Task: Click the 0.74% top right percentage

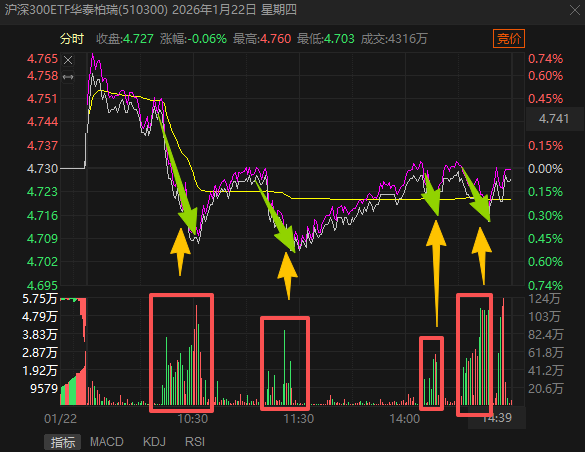Action: [545, 59]
